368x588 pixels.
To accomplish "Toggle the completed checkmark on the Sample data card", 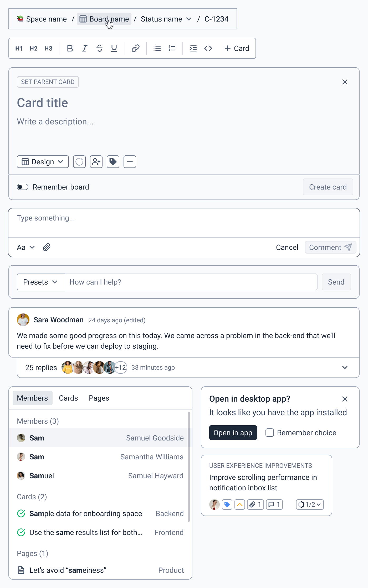I will 21,513.
